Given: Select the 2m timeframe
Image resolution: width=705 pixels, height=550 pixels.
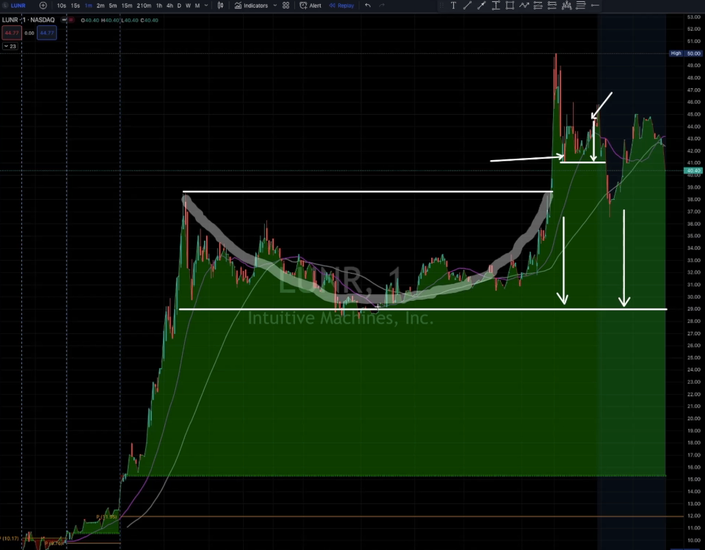Looking at the screenshot, I should point(100,5).
